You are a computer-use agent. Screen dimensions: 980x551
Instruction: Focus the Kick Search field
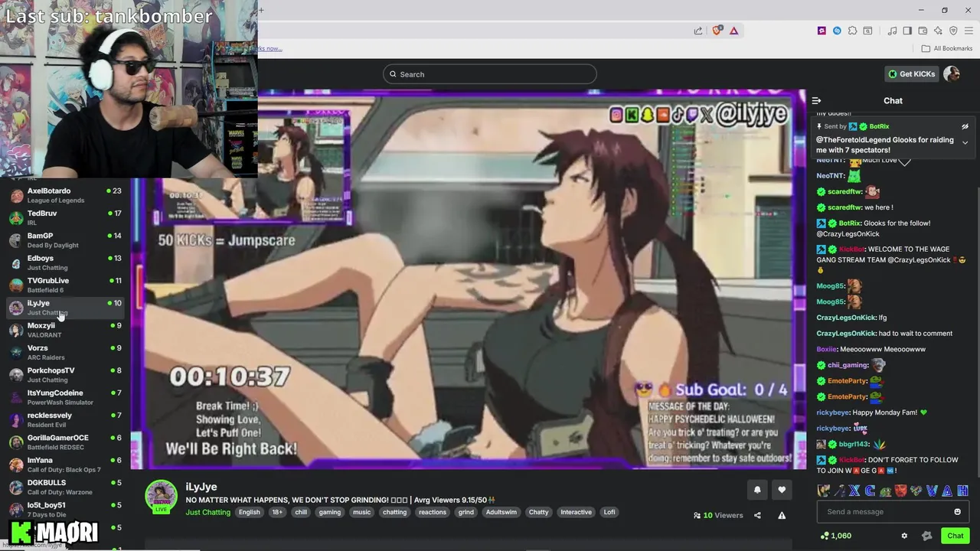pos(490,74)
